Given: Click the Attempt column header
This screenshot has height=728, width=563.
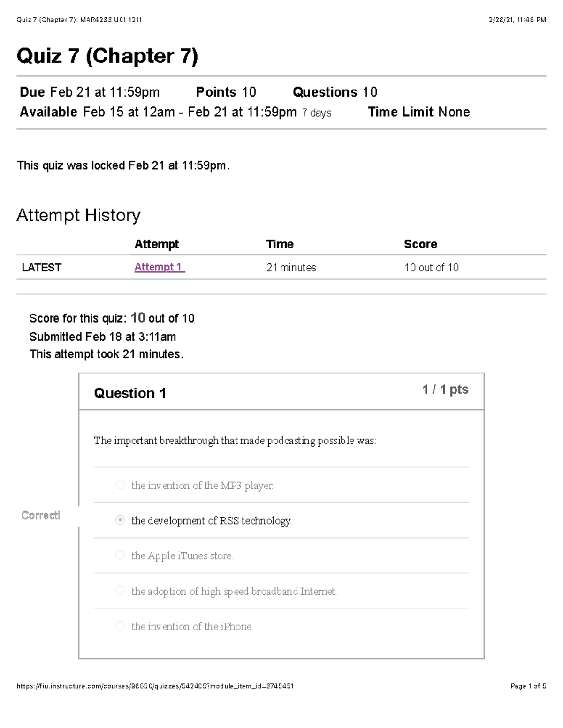Looking at the screenshot, I should (x=156, y=244).
